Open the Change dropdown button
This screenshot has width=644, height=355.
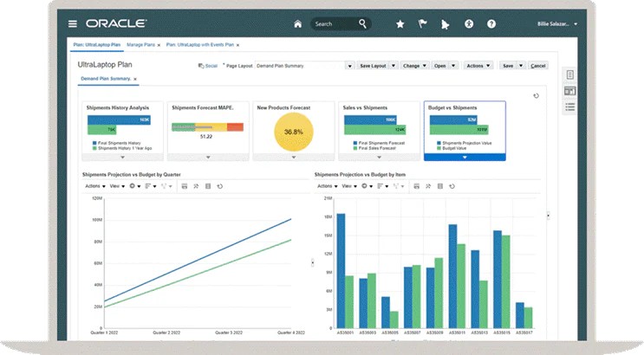coord(414,66)
